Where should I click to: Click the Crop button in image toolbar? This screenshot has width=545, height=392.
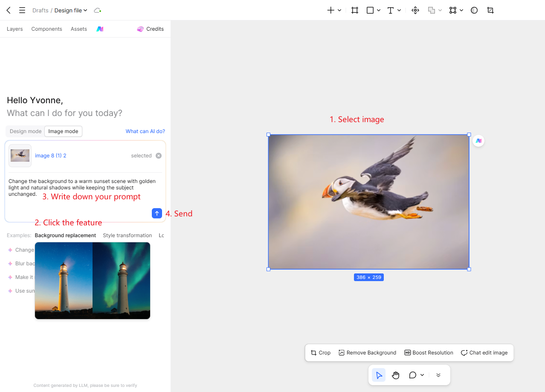[x=321, y=353]
